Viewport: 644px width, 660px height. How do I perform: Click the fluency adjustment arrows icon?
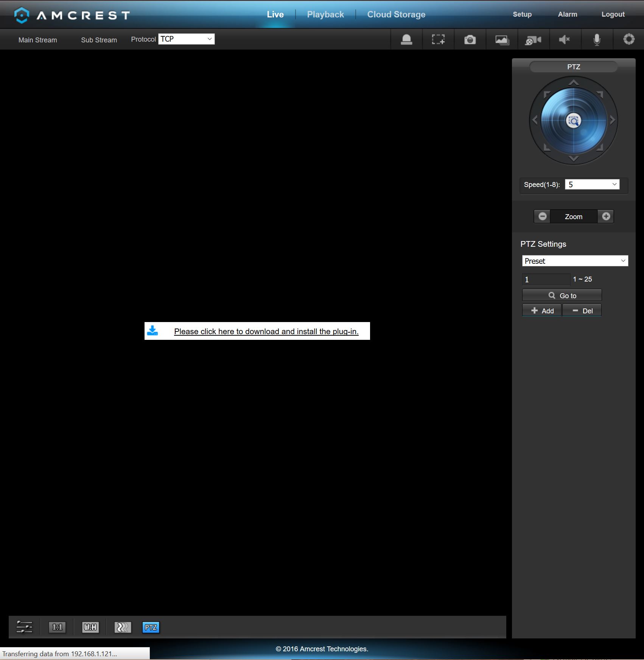[123, 627]
